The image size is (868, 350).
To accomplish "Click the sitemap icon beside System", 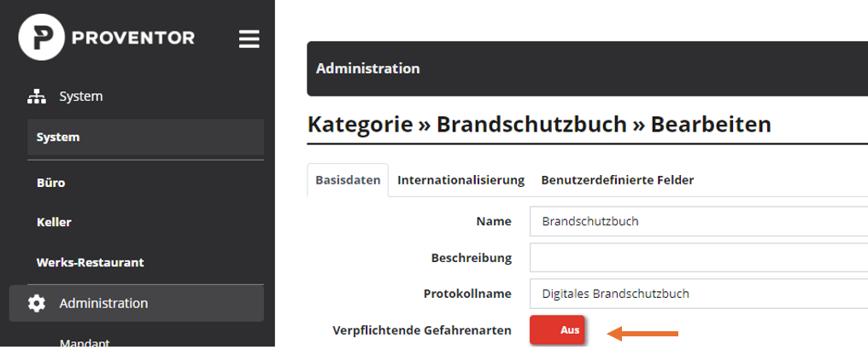I will pyautogui.click(x=37, y=96).
